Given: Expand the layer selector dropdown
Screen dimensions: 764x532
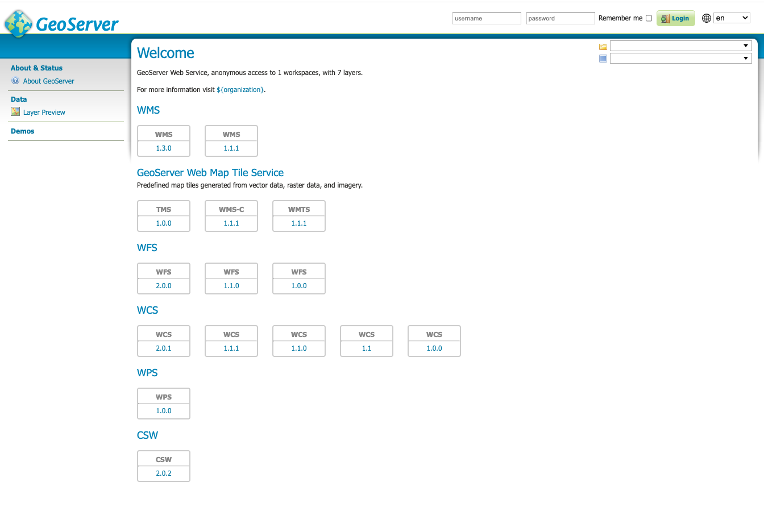Looking at the screenshot, I should (680, 59).
